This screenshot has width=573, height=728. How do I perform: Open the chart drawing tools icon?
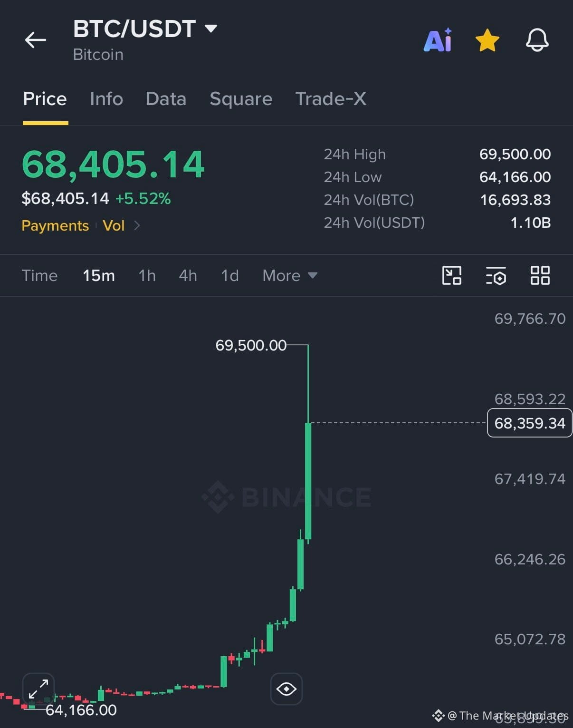click(x=452, y=275)
